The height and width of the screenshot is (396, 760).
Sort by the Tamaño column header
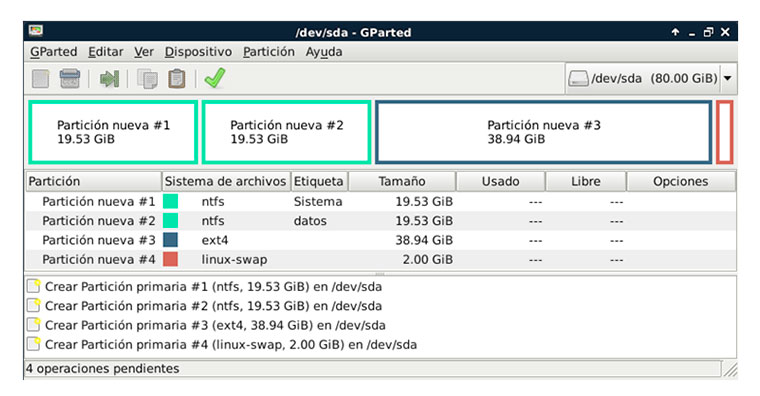click(402, 181)
